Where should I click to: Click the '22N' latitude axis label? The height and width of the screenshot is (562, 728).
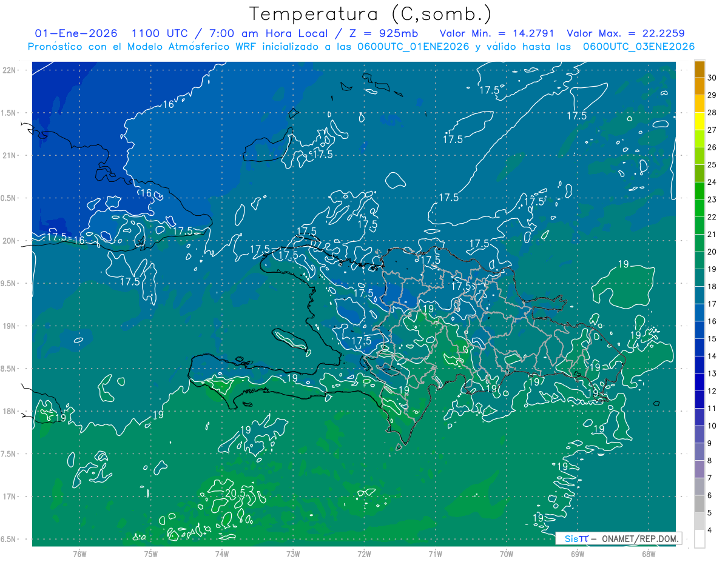[x=9, y=70]
